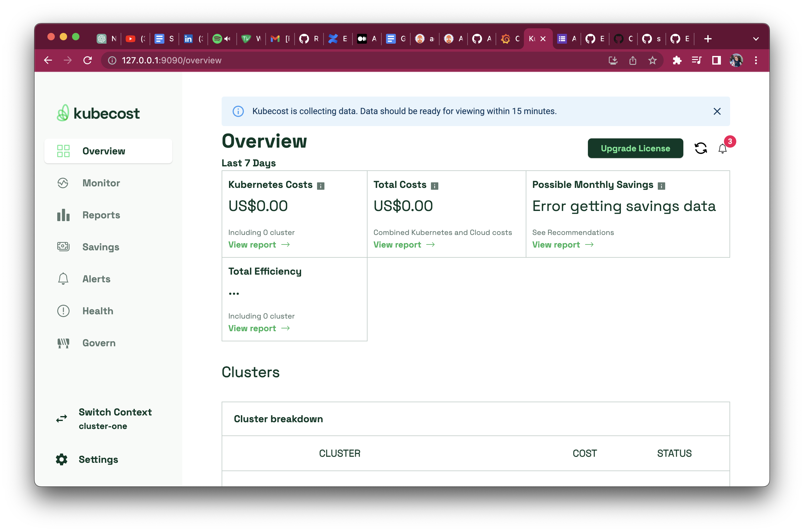Viewport: 804px width, 532px height.
Task: View the Alerts section
Action: coord(96,279)
